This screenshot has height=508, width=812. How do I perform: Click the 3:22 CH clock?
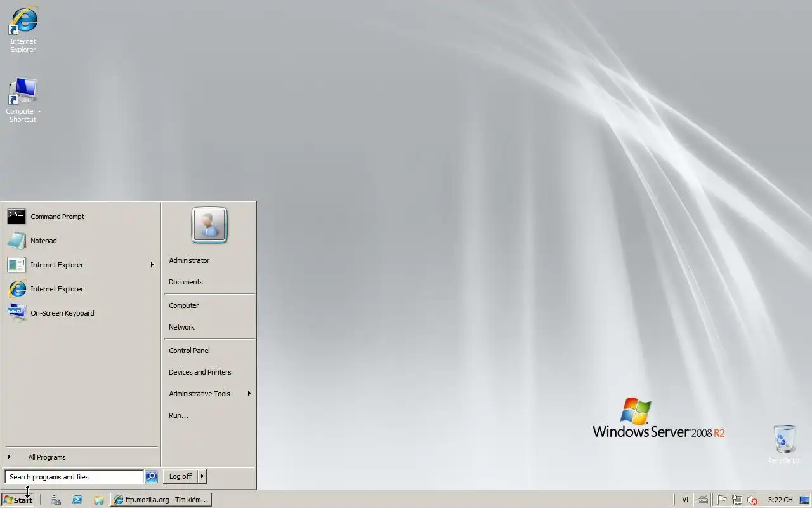[780, 500]
